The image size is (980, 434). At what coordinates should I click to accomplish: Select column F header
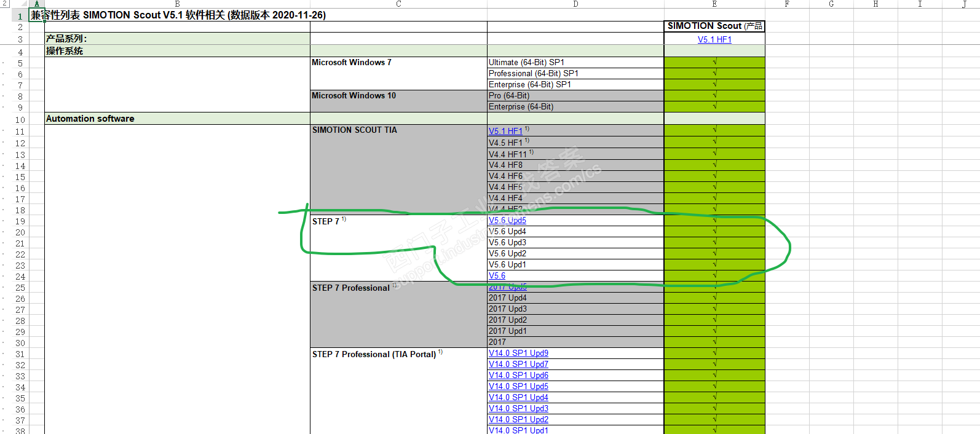(787, 4)
